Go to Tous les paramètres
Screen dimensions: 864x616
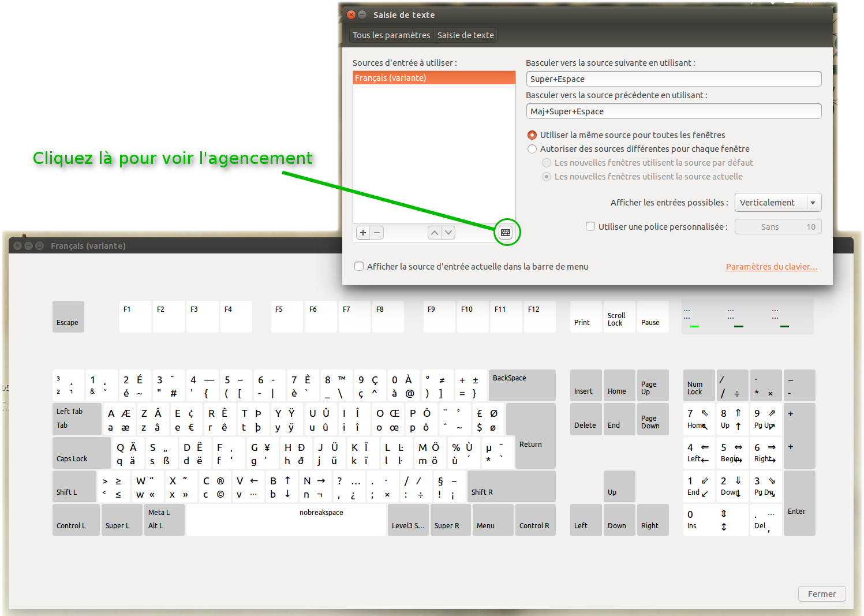click(x=391, y=35)
